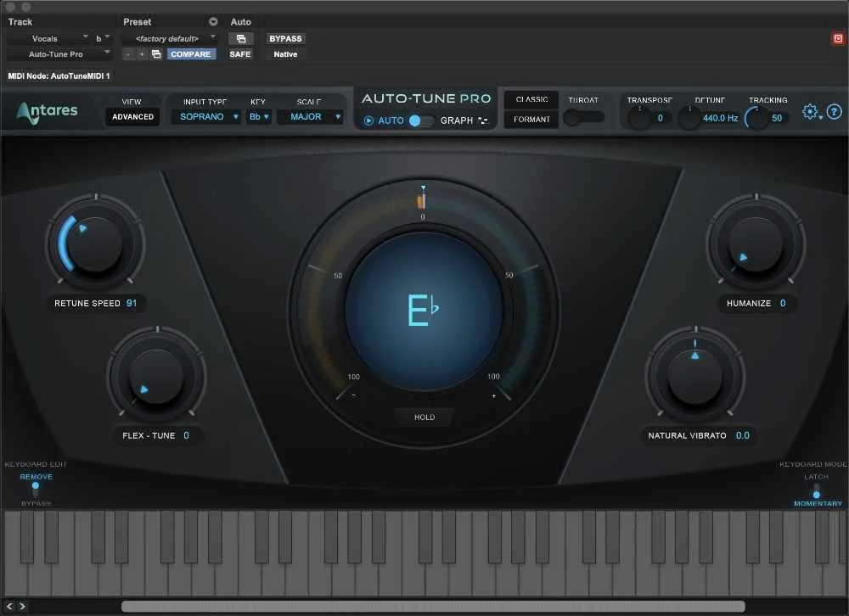Open the Scale MAJOR dropdown
The height and width of the screenshot is (616, 849).
310,116
